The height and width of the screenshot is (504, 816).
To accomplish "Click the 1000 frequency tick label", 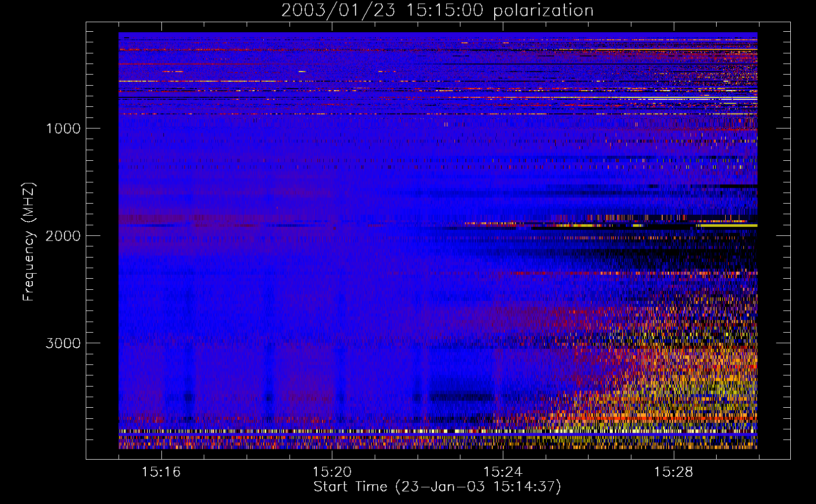I will [63, 129].
